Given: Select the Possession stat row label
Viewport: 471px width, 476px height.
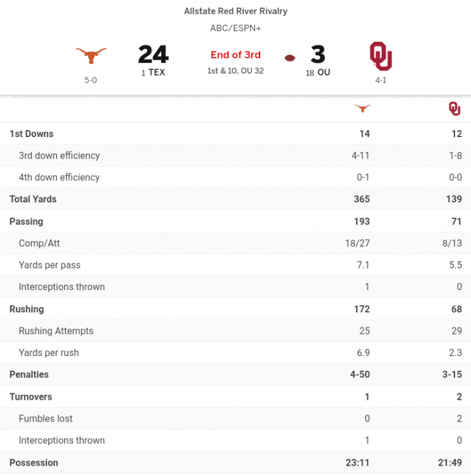Looking at the screenshot, I should coord(34,463).
